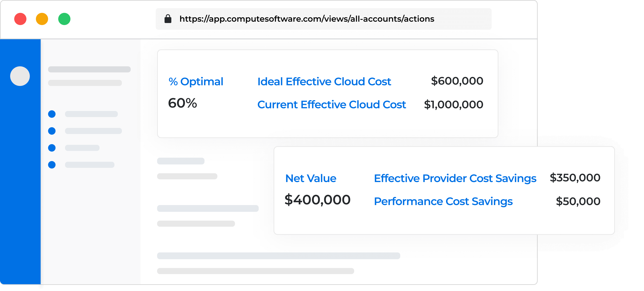The height and width of the screenshot is (291, 644).
Task: Click the $1,000,000 current cost amount
Action: pos(453,105)
